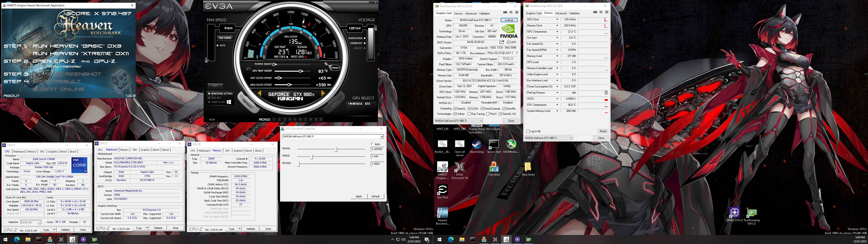Click refresh icon in GPU-Z Graphics Card window
Image resolution: width=868 pixels, height=244 pixels.
pos(511,12)
